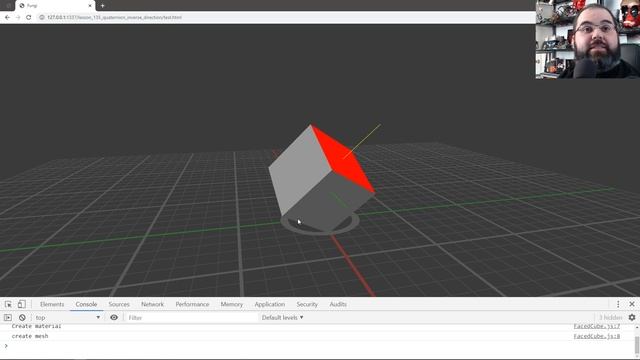Open the Elements tab
Viewport: 640px width, 360px height.
point(52,304)
